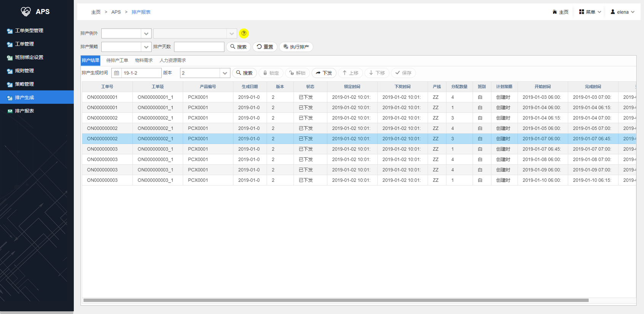
Task: Click the 锁定时间 column header
Action: 352,87
